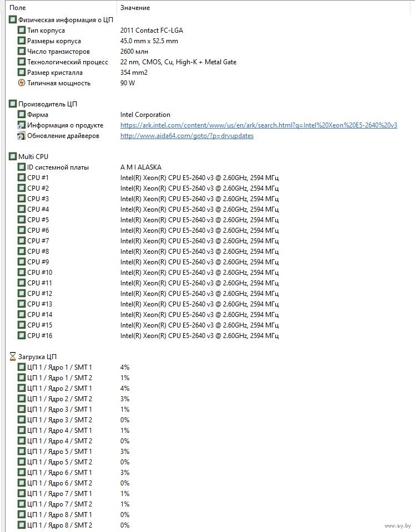Click the chip icon beside 'Физическая информация о ЦП'

pyautogui.click(x=13, y=20)
